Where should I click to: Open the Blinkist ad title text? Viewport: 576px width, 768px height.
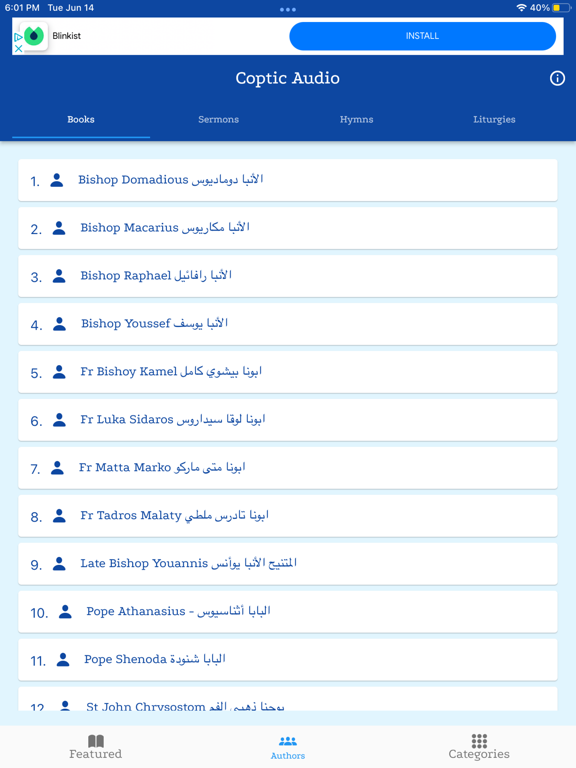tap(67, 36)
